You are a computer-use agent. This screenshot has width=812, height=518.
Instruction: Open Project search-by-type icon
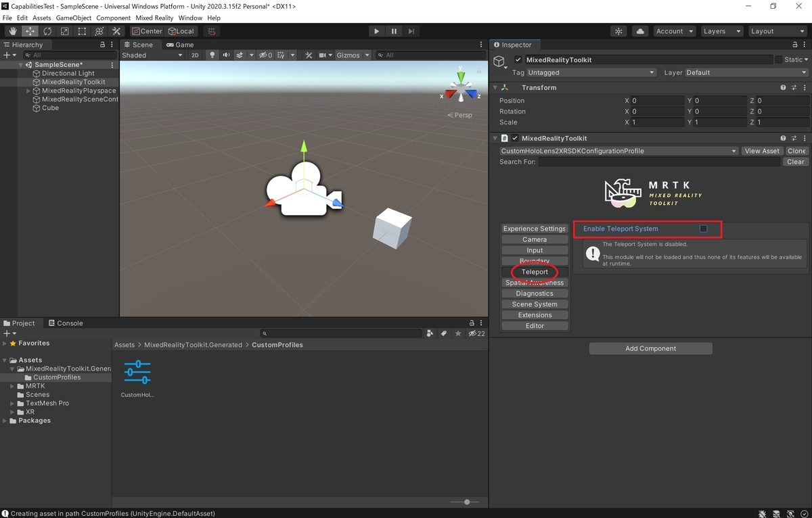pyautogui.click(x=430, y=333)
